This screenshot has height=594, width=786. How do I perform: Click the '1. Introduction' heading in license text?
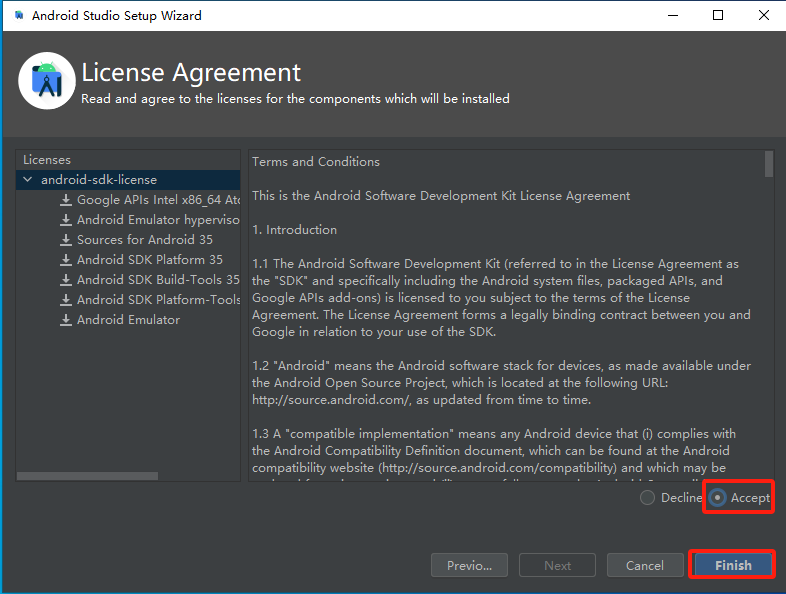294,230
